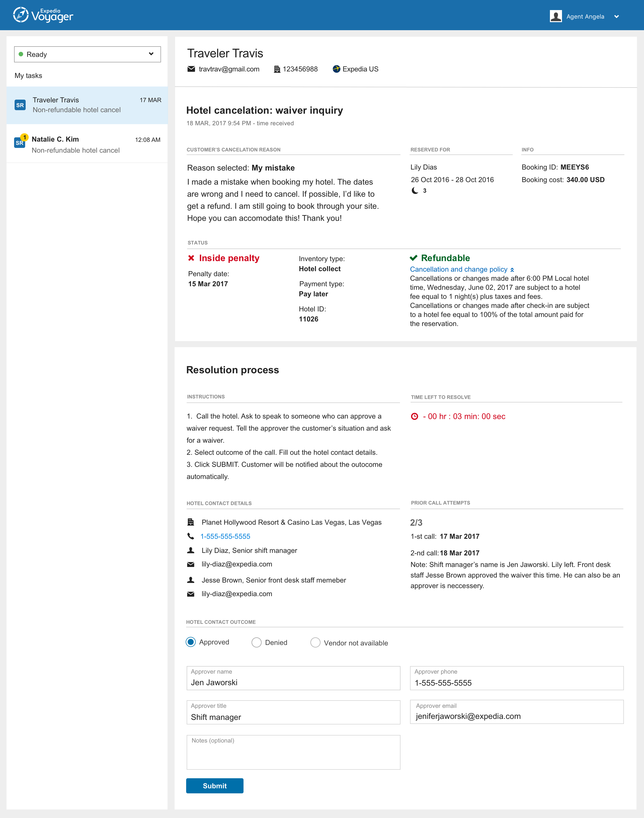Select the Denied outcome radio button

click(256, 643)
